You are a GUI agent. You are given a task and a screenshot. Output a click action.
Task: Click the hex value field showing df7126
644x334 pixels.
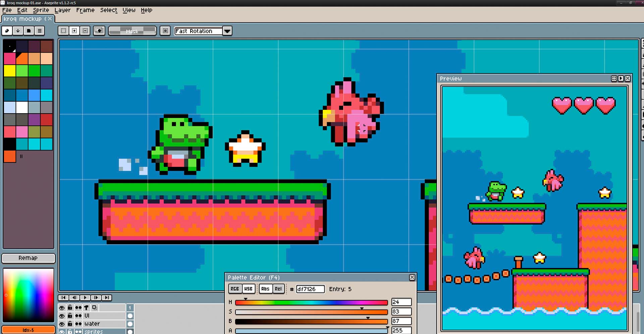pos(310,289)
